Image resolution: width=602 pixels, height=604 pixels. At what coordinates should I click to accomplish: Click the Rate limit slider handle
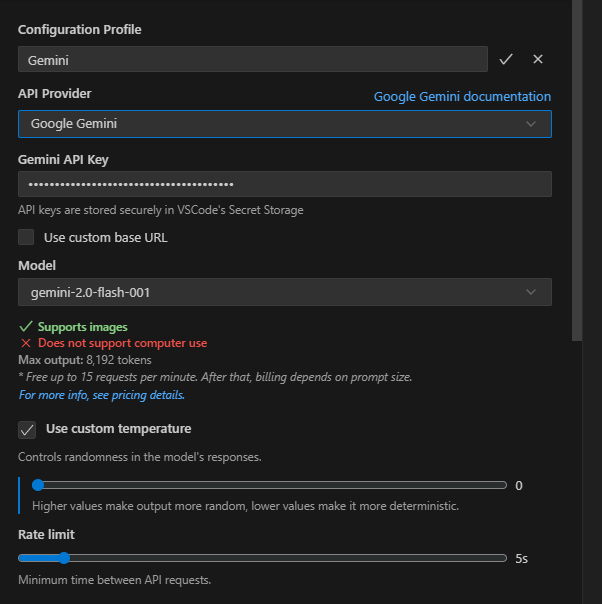click(64, 558)
